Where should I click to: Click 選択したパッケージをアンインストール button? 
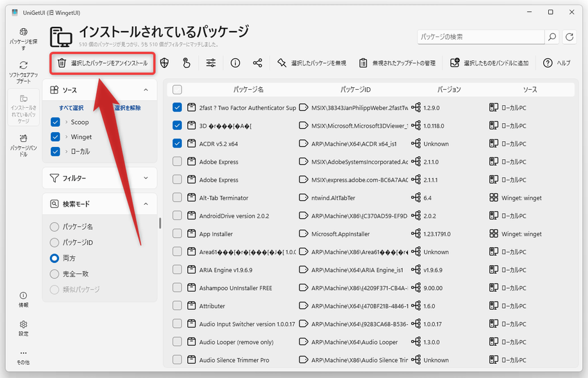tap(103, 63)
